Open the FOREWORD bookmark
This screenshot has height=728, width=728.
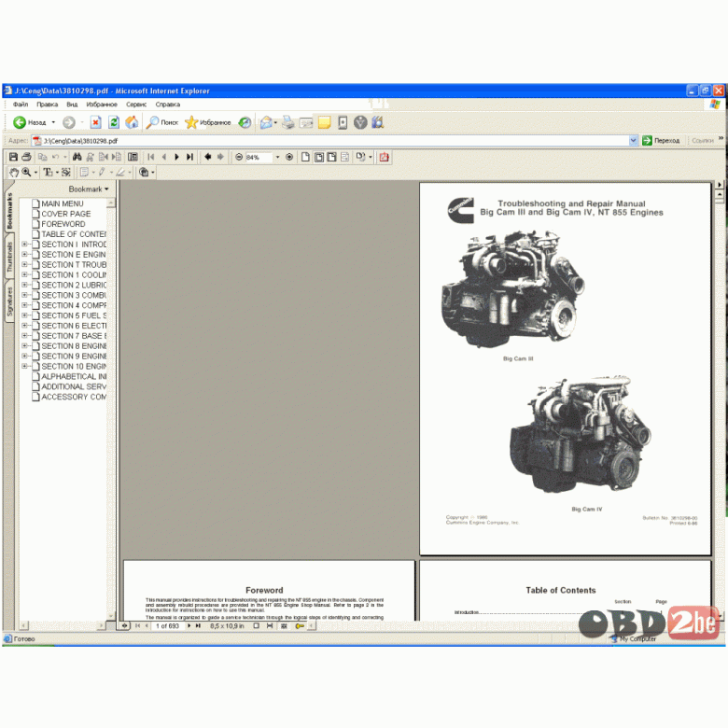click(x=63, y=224)
